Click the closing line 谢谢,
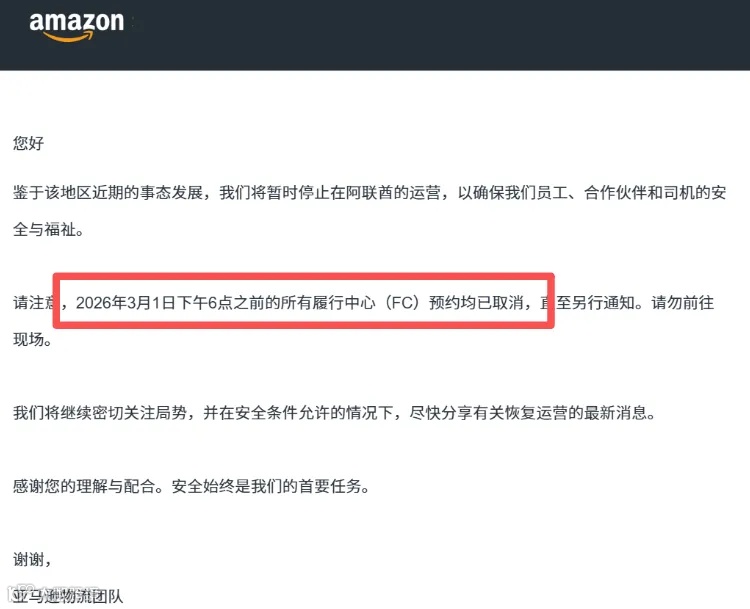 pyautogui.click(x=32, y=559)
